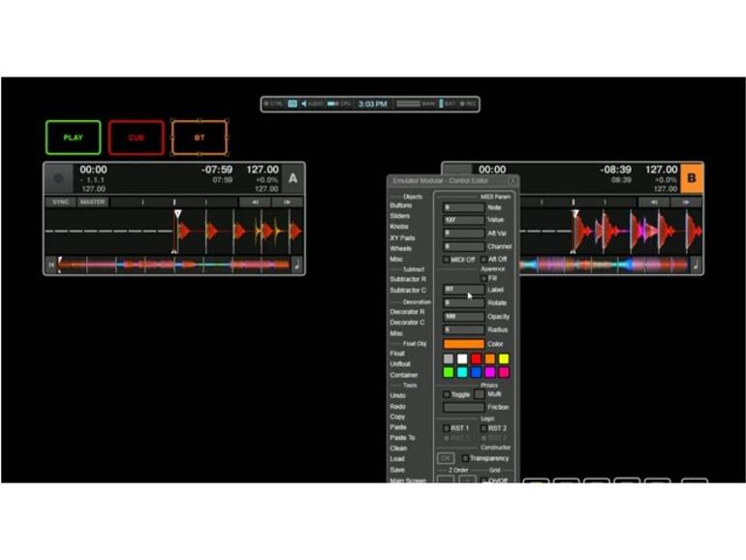This screenshot has width=746, height=560.
Task: Click the Value field showing 127
Action: [463, 220]
